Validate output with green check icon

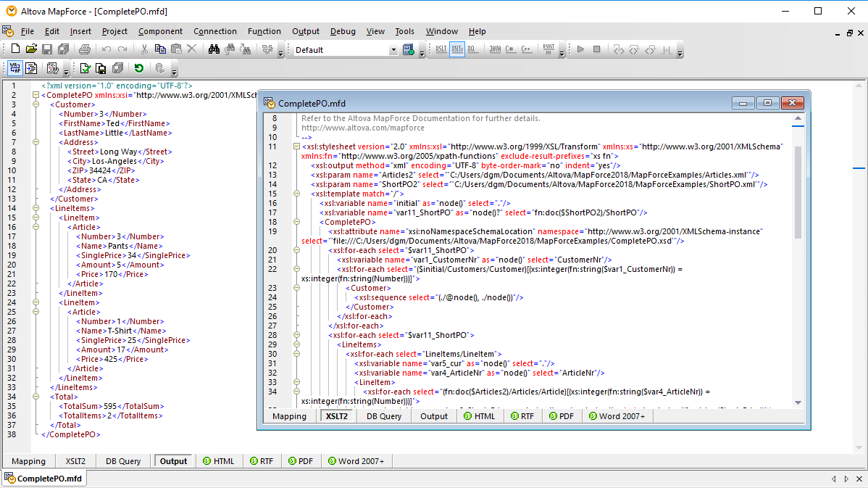[85, 68]
